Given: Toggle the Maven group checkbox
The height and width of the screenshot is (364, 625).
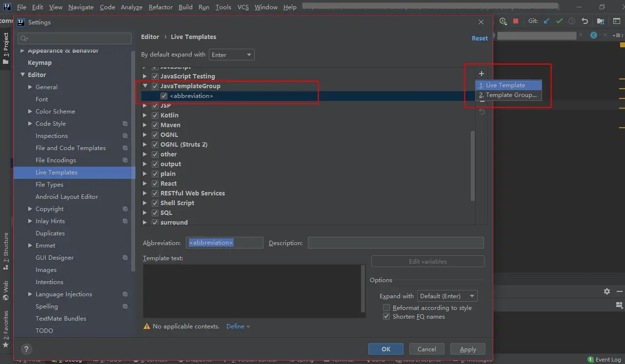Looking at the screenshot, I should 155,125.
